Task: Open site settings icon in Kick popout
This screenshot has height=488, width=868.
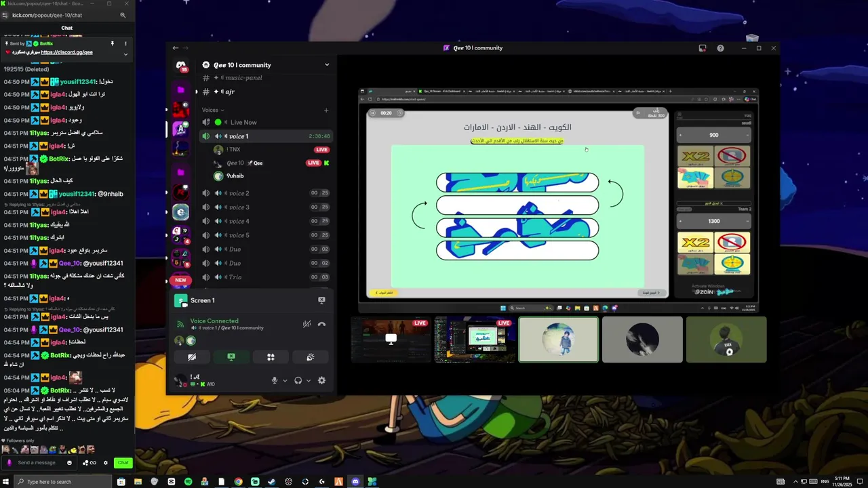Action: [x=5, y=15]
